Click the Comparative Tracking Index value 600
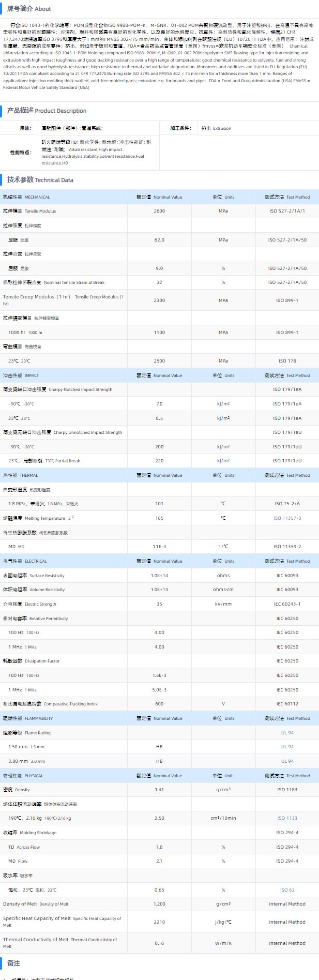This screenshot has width=319, height=980. (x=159, y=704)
